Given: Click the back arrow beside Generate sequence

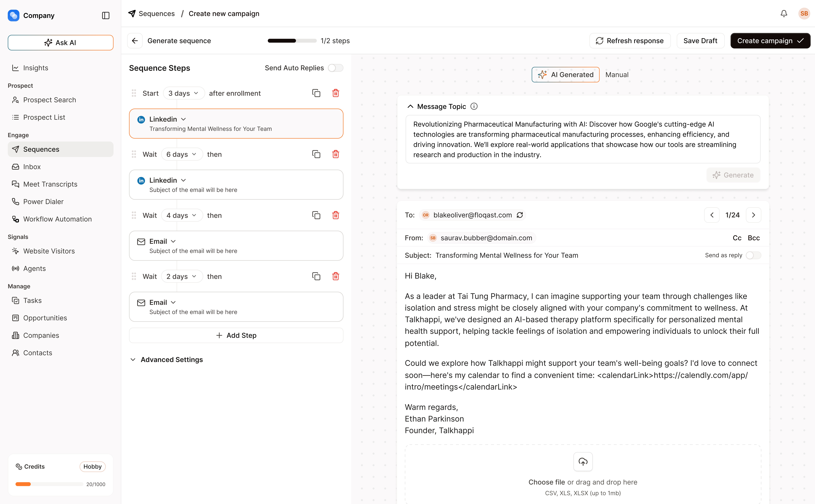Looking at the screenshot, I should click(x=135, y=41).
